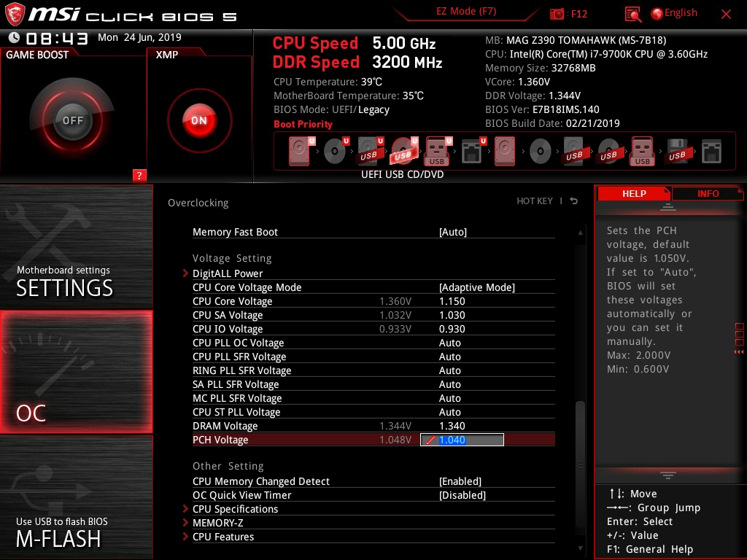Select CPU IO Voltage value 0.930

pyautogui.click(x=452, y=329)
